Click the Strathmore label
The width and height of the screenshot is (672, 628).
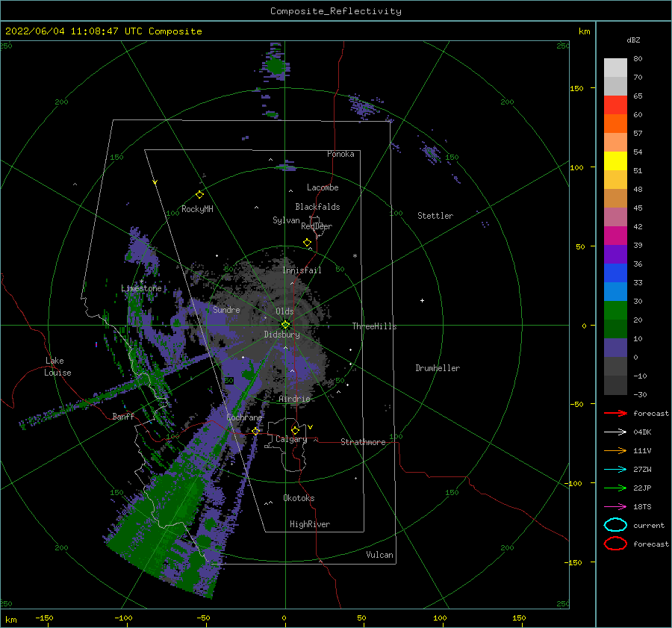coord(363,442)
